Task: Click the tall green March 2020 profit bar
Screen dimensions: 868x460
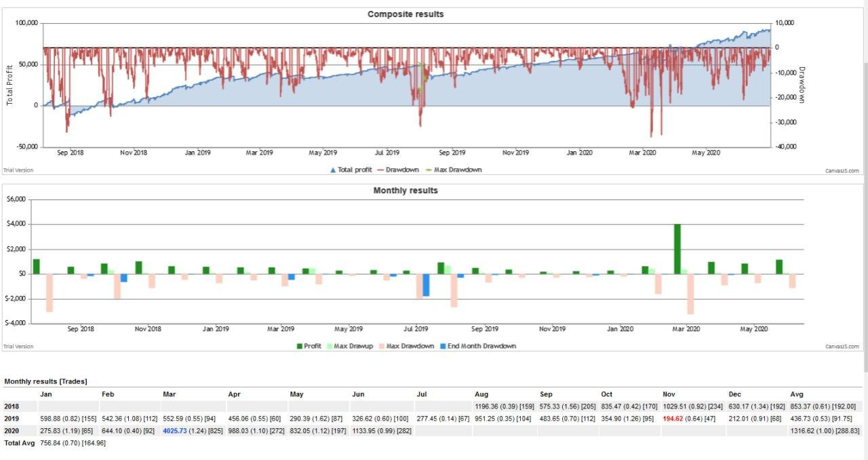Action: click(677, 249)
